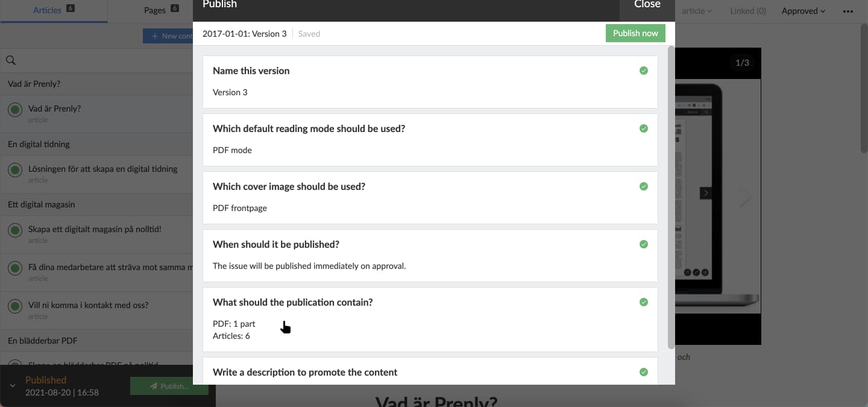This screenshot has width=868, height=407.
Task: Click the Publish now button
Action: (635, 33)
